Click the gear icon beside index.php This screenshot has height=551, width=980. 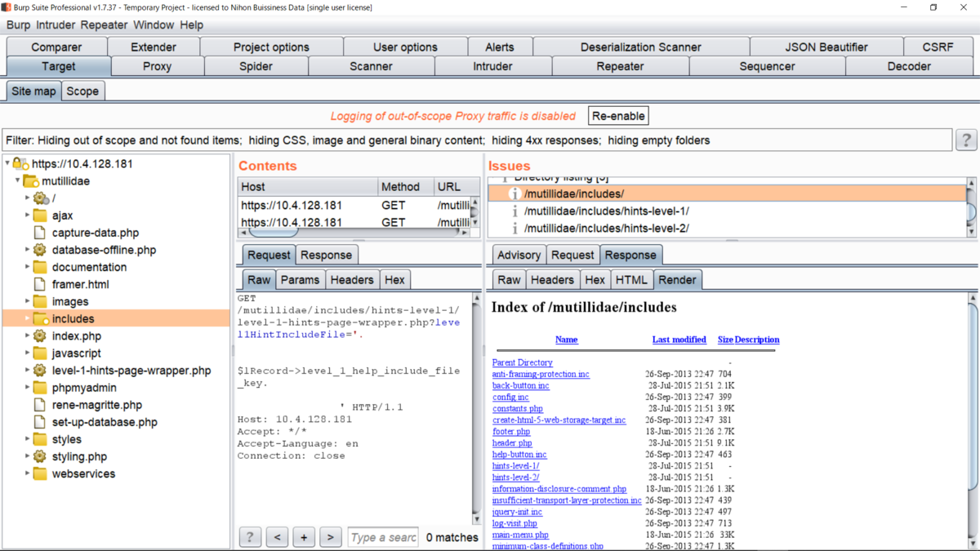[x=39, y=335]
